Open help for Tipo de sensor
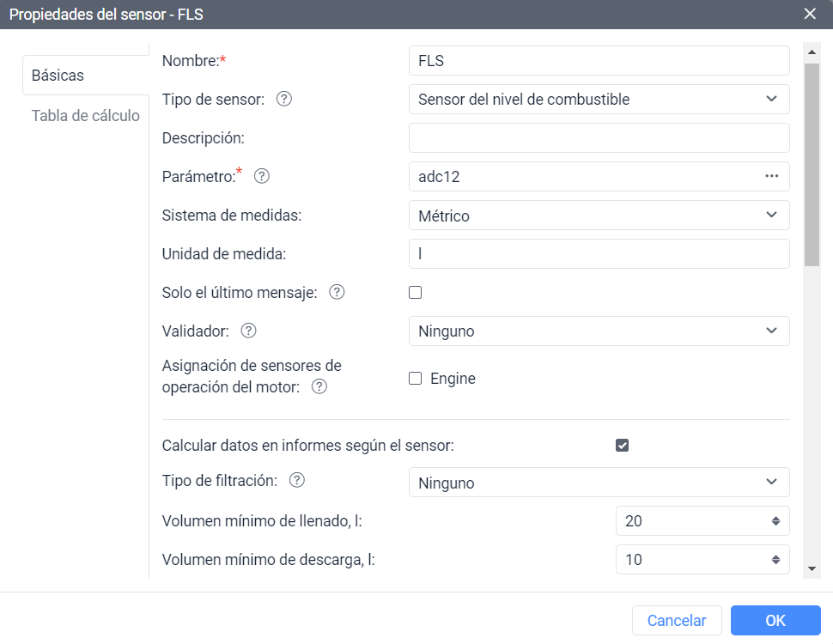 click(x=283, y=99)
